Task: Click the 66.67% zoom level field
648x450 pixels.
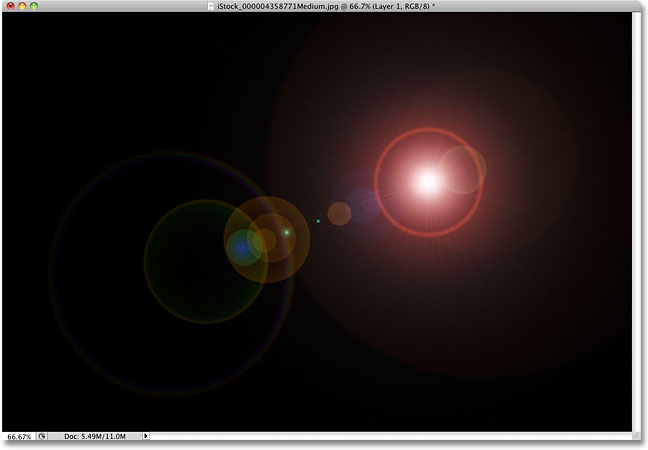Action: 19,436
